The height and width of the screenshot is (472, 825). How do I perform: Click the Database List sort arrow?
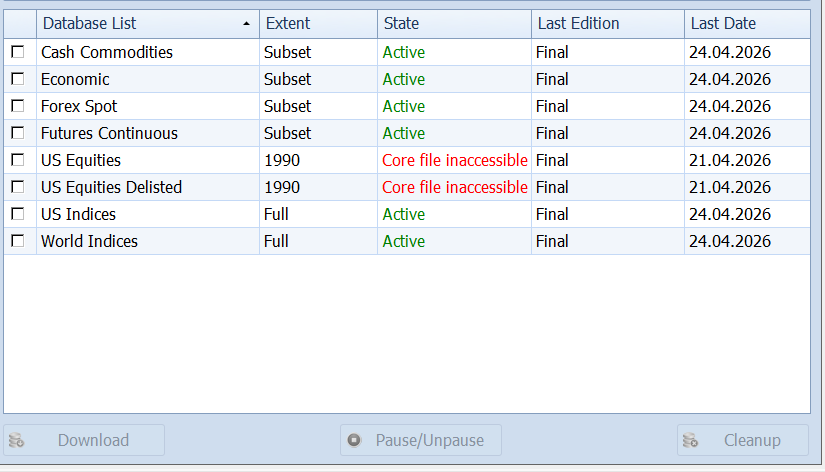[246, 23]
